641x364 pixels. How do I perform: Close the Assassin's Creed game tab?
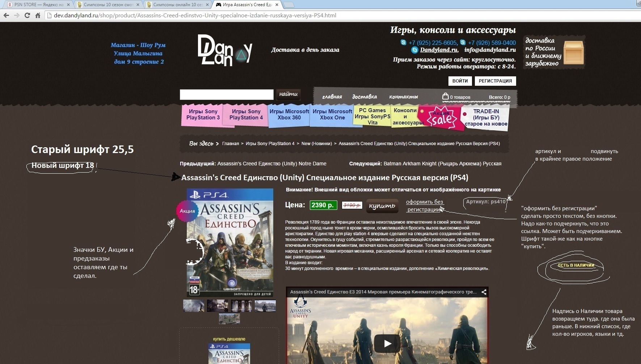point(277,5)
